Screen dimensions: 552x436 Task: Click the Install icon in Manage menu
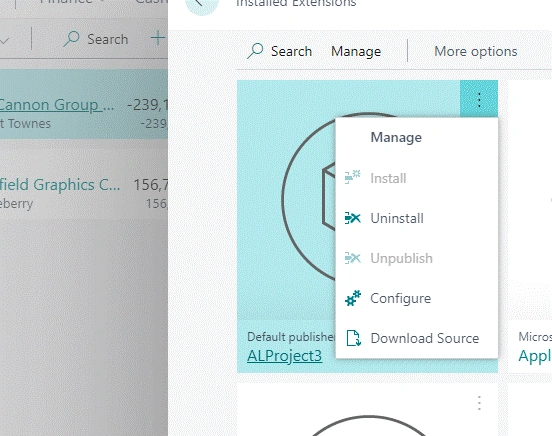click(x=352, y=177)
